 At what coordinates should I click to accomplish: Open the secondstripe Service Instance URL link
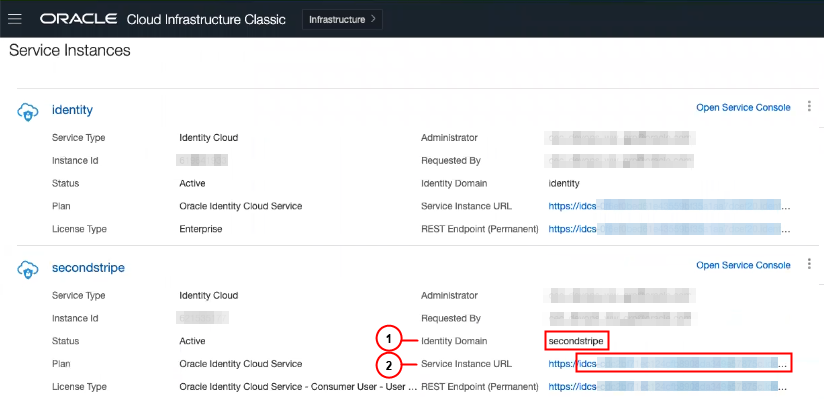[x=669, y=364]
